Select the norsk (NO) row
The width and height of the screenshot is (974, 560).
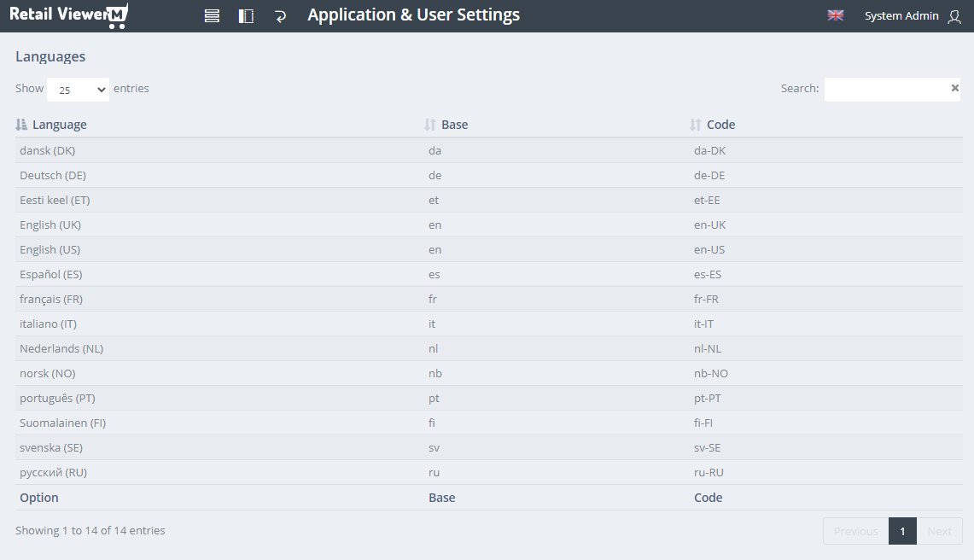click(489, 374)
